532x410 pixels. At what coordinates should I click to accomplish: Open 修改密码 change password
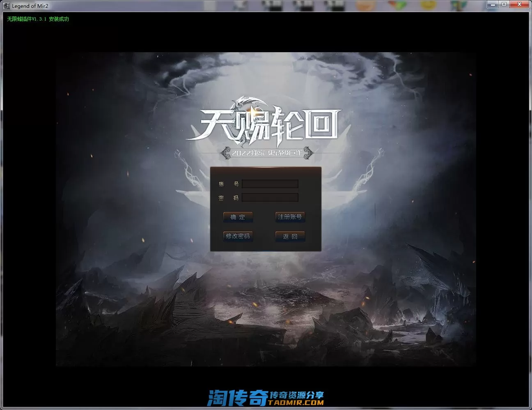tap(238, 236)
